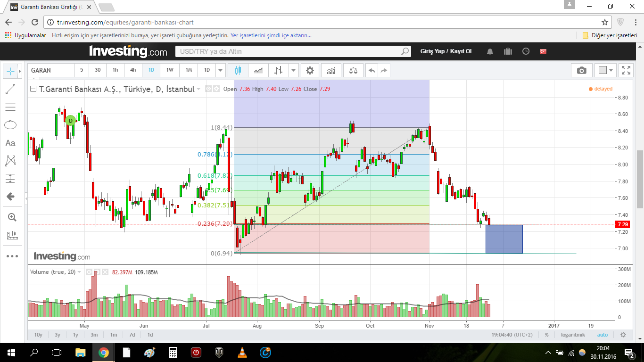
Task: Switch to the 3m date range
Action: (94, 335)
